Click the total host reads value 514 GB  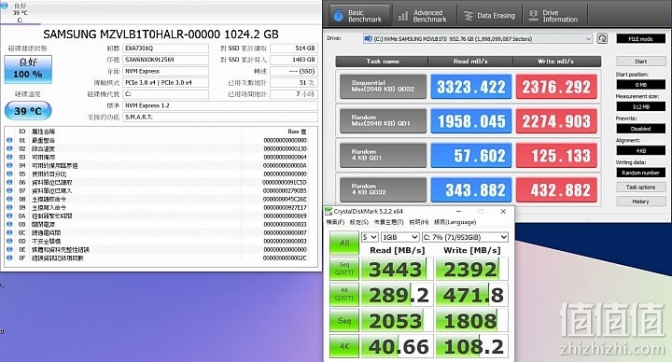[x=294, y=48]
